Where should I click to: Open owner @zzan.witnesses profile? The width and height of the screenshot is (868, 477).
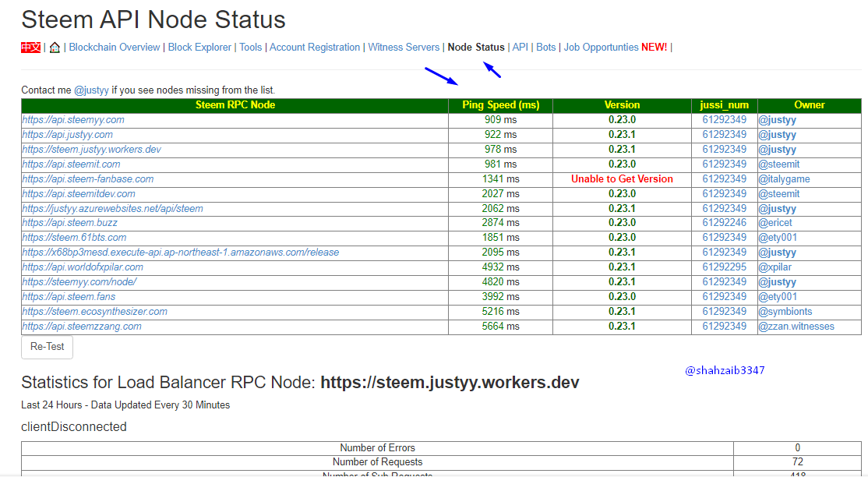(796, 327)
